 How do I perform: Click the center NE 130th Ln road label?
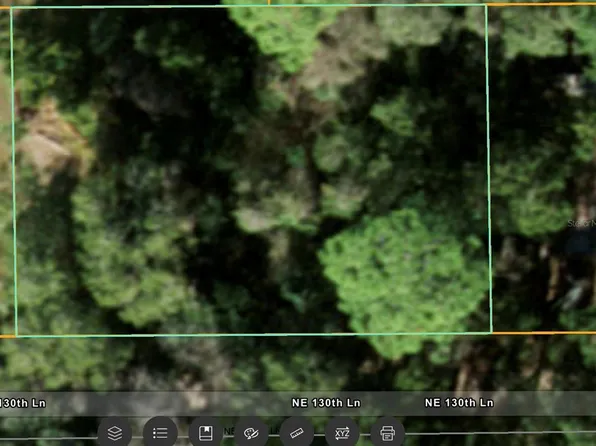pyautogui.click(x=326, y=403)
